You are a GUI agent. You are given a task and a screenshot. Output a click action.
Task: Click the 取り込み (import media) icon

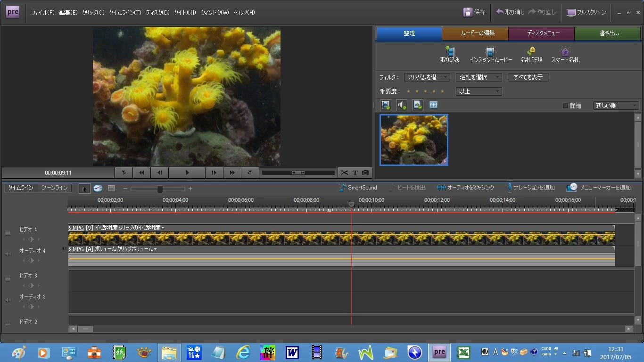(x=450, y=52)
